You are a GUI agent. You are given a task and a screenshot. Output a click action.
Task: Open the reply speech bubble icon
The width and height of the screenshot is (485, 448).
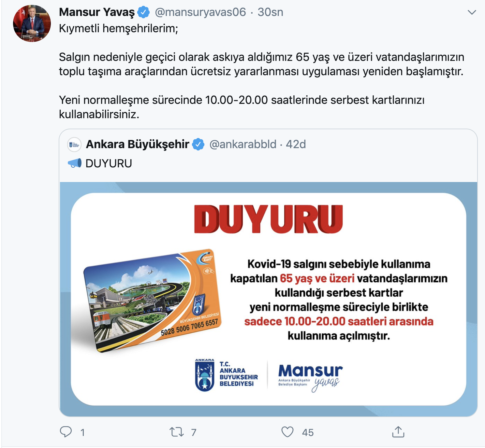(x=66, y=432)
